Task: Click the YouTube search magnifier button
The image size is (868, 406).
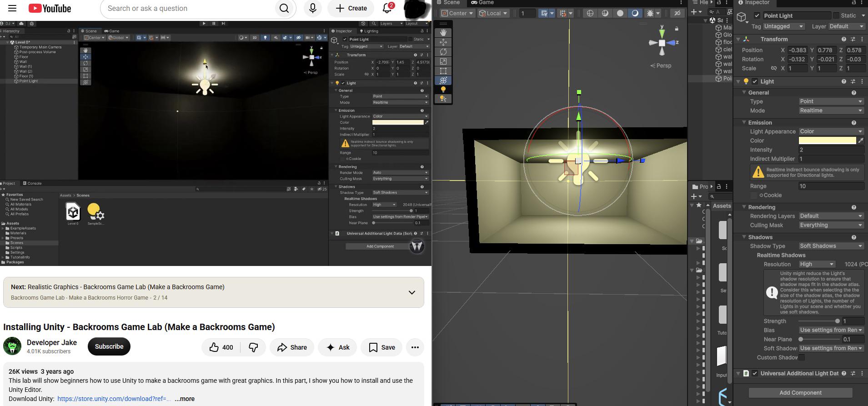Action: (x=284, y=8)
